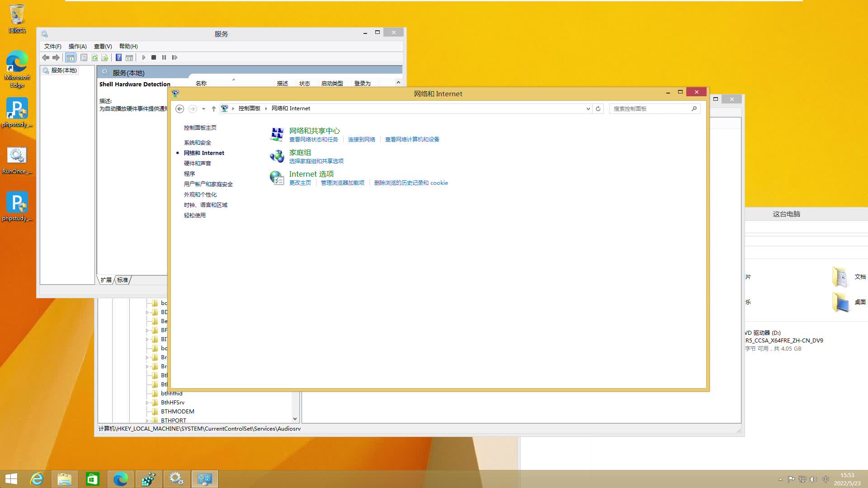The height and width of the screenshot is (488, 868).
Task: Export the services list
Action: (x=105, y=57)
